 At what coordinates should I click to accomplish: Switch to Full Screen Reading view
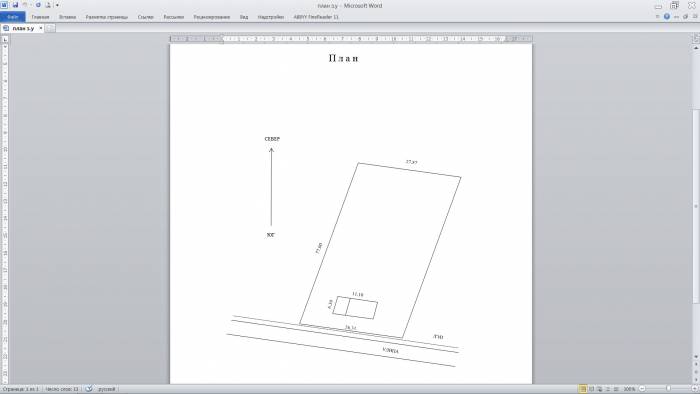(x=592, y=389)
